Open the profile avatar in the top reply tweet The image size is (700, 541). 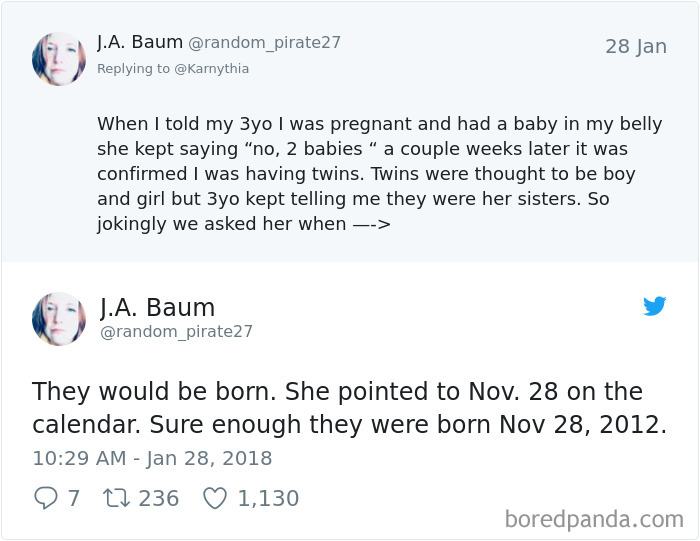click(x=59, y=59)
